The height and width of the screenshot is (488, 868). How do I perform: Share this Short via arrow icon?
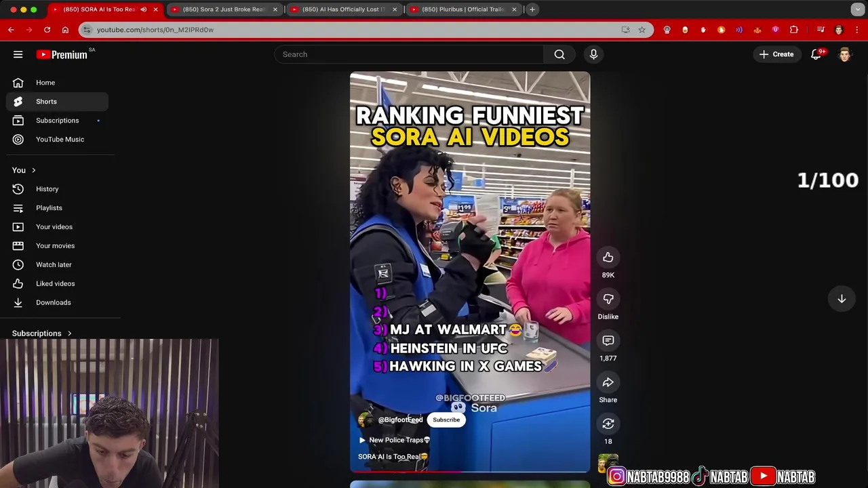click(x=608, y=382)
